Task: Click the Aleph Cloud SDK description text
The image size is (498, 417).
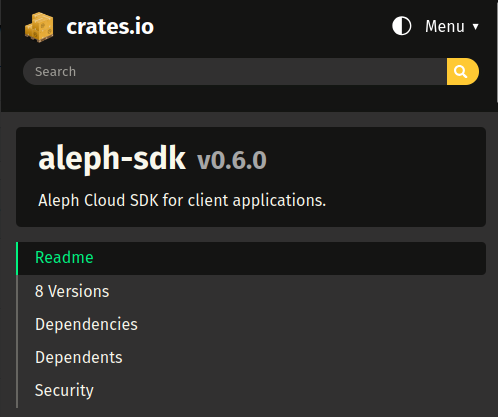Action: point(182,201)
